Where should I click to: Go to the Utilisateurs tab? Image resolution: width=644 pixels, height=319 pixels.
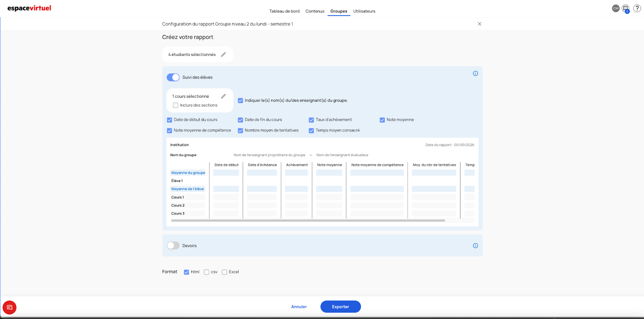(364, 11)
